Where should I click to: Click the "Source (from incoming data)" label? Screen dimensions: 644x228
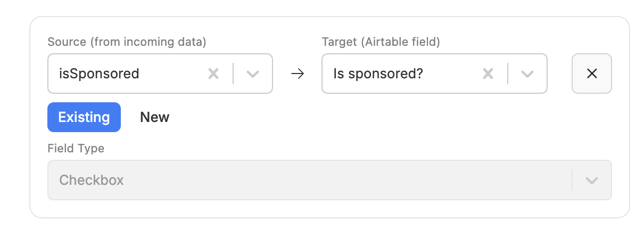[x=127, y=42]
